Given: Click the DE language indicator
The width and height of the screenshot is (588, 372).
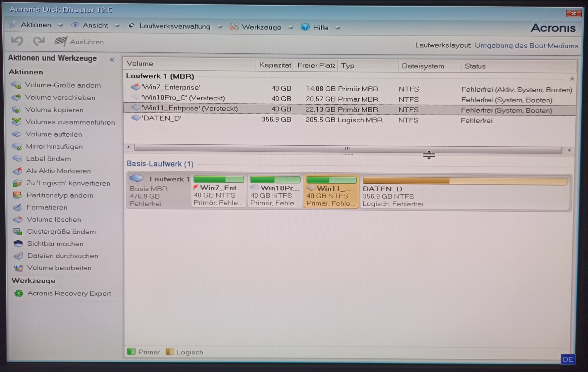Looking at the screenshot, I should 568,359.
